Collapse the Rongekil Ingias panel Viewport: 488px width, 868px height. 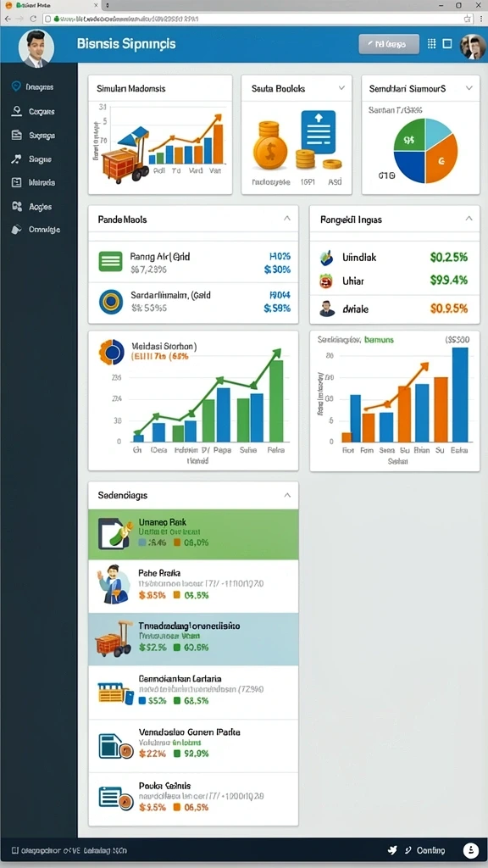[469, 219]
